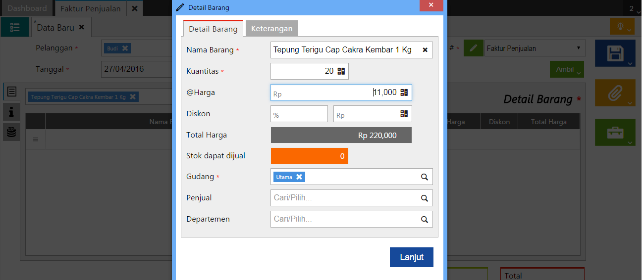Open the Departemen Cari/Pilih selector
The image size is (644, 280).
[344, 219]
